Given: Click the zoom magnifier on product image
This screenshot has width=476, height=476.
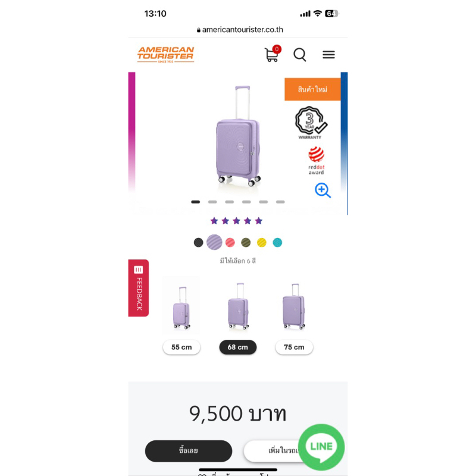Looking at the screenshot, I should tap(322, 190).
